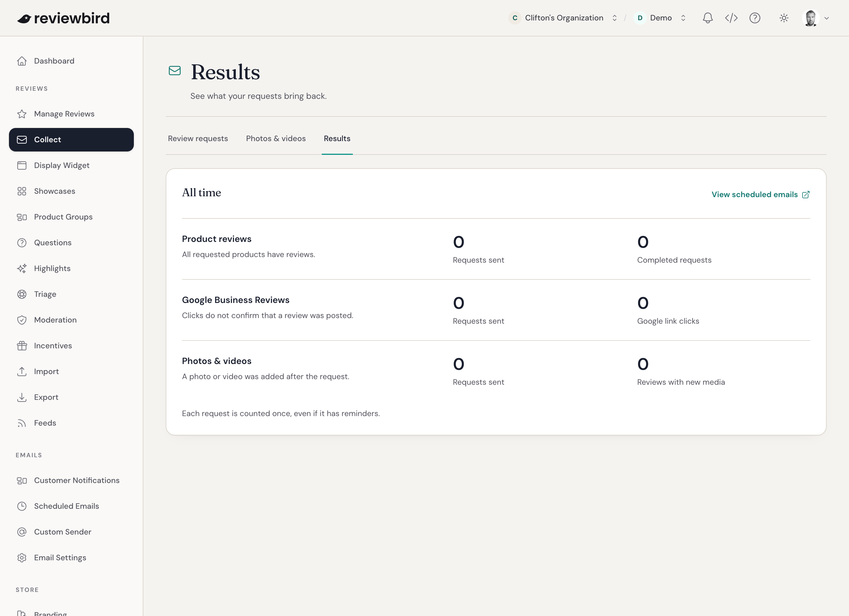Open the user avatar menu

pyautogui.click(x=816, y=18)
